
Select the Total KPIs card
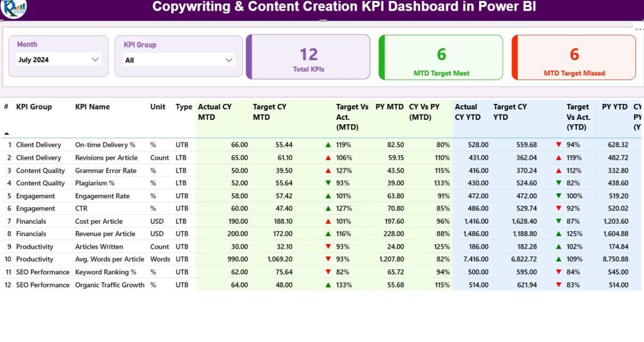(308, 57)
